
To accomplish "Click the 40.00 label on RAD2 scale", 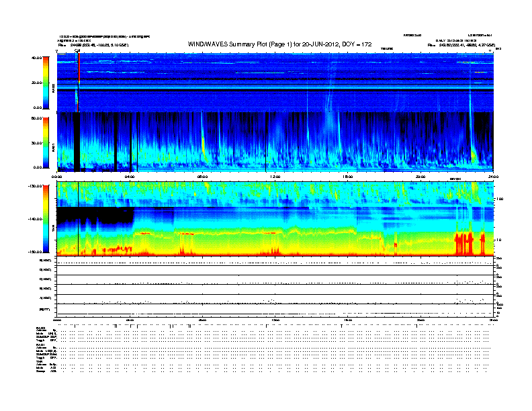I will pyautogui.click(x=36, y=58).
